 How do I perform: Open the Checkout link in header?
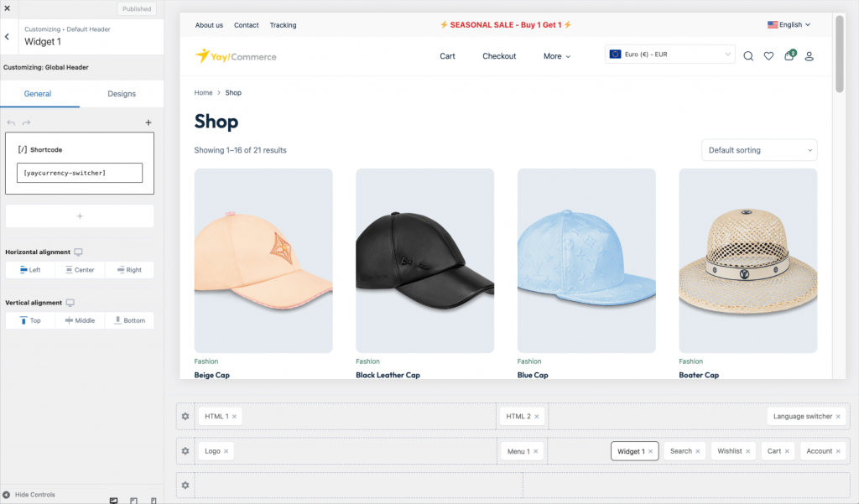click(x=499, y=56)
